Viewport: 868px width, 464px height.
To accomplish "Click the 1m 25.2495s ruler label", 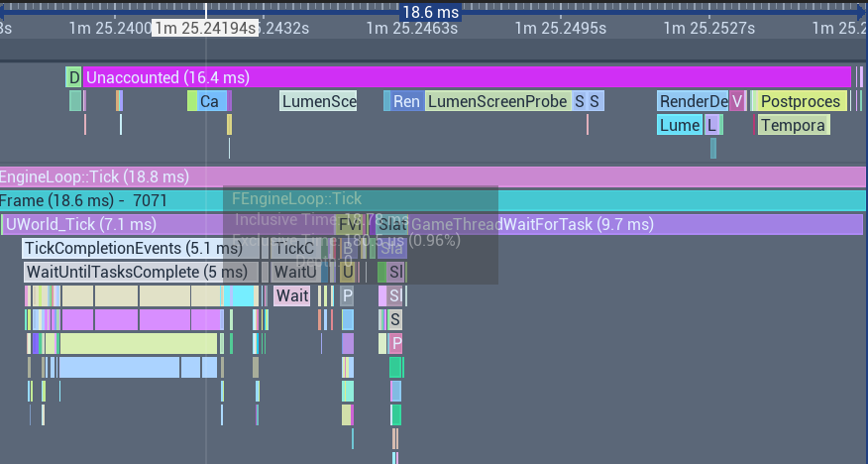I will pyautogui.click(x=561, y=28).
